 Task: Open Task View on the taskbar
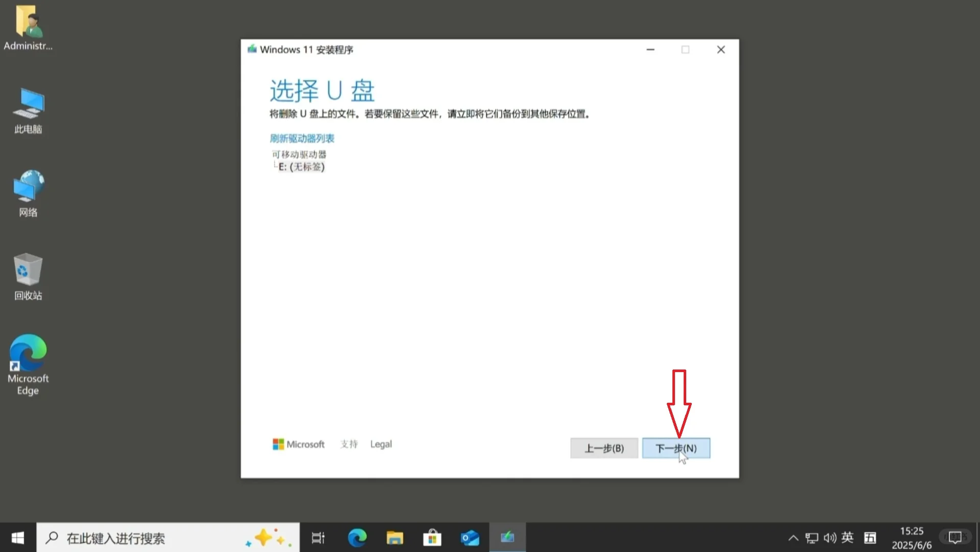pyautogui.click(x=317, y=537)
